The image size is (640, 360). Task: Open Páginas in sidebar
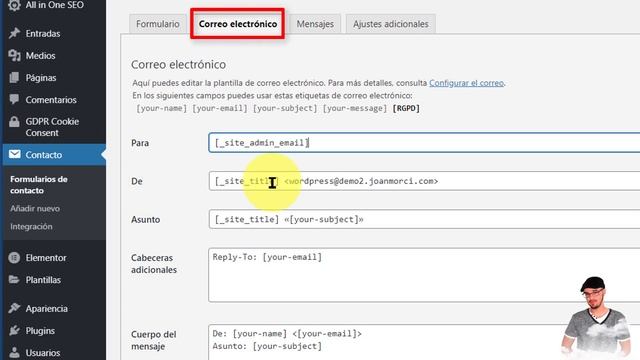(41, 78)
